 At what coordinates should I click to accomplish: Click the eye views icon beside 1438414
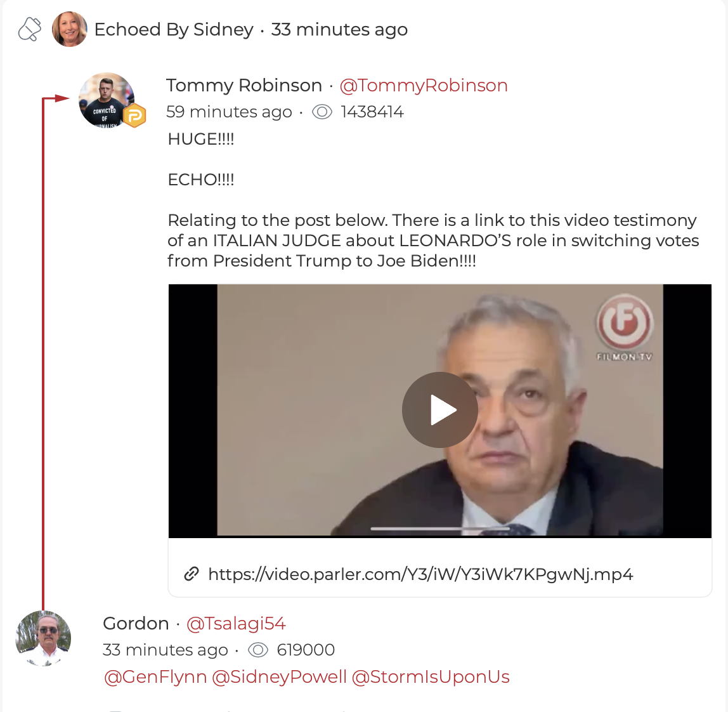tap(322, 112)
